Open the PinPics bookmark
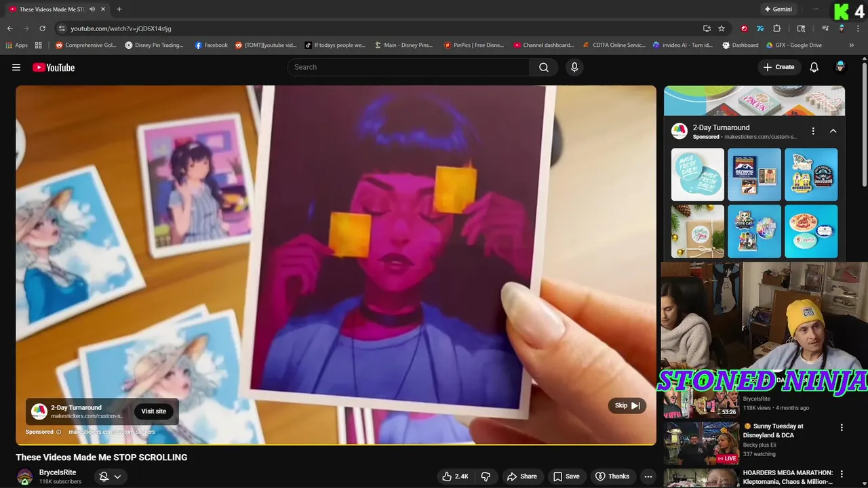The width and height of the screenshot is (868, 488). coord(474,45)
